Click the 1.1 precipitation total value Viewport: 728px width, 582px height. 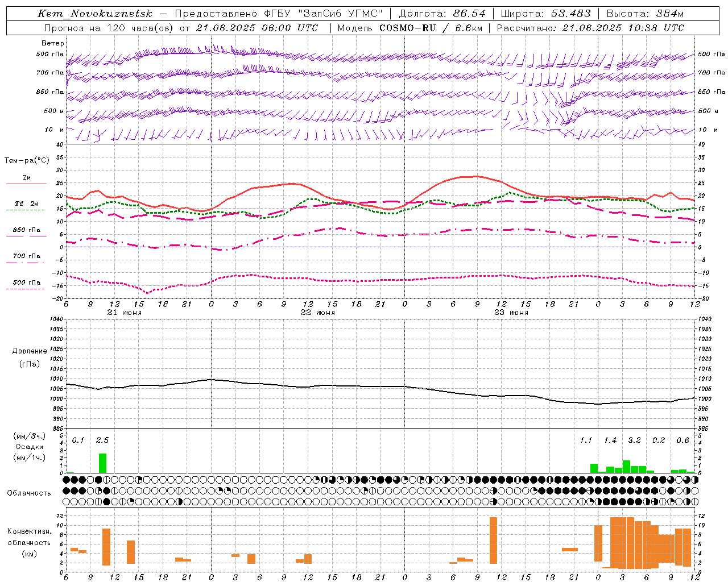pos(586,440)
